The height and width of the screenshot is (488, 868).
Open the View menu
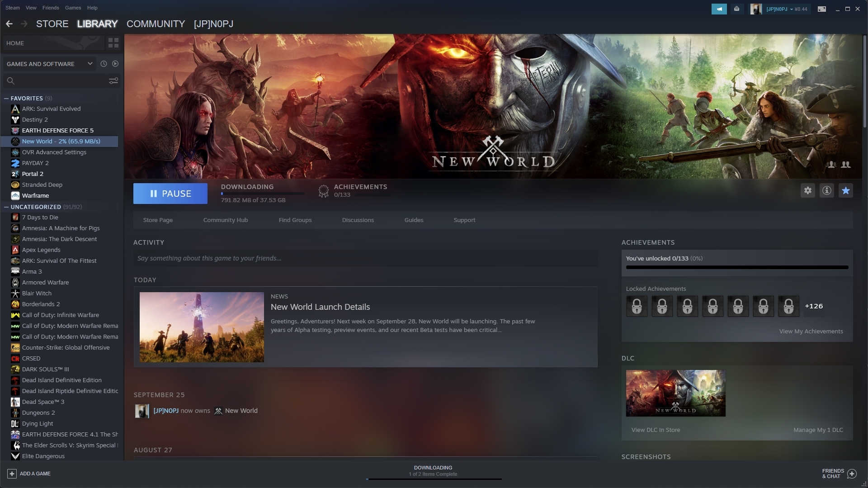coord(31,8)
